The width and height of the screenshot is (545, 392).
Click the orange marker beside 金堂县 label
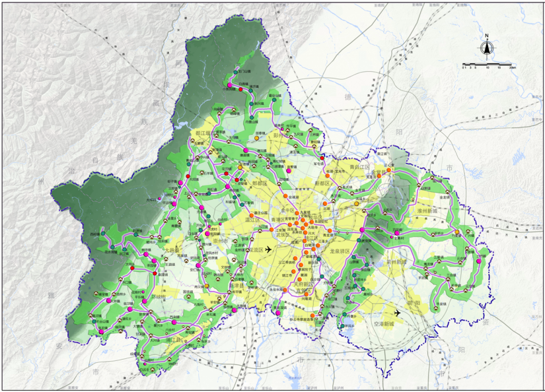pyautogui.click(x=390, y=171)
